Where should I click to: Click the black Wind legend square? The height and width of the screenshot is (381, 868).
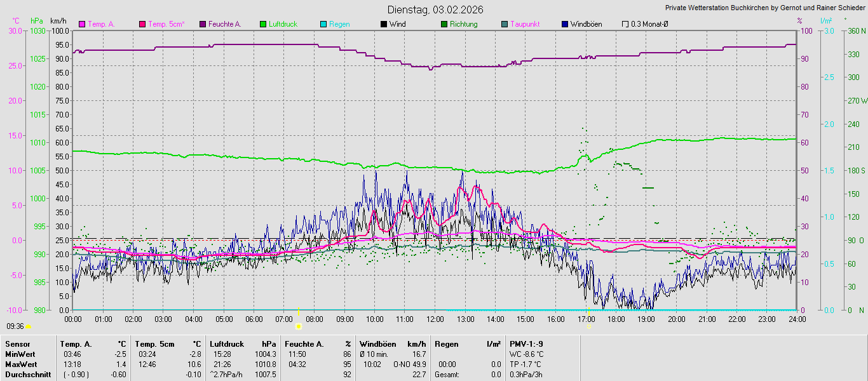click(384, 24)
